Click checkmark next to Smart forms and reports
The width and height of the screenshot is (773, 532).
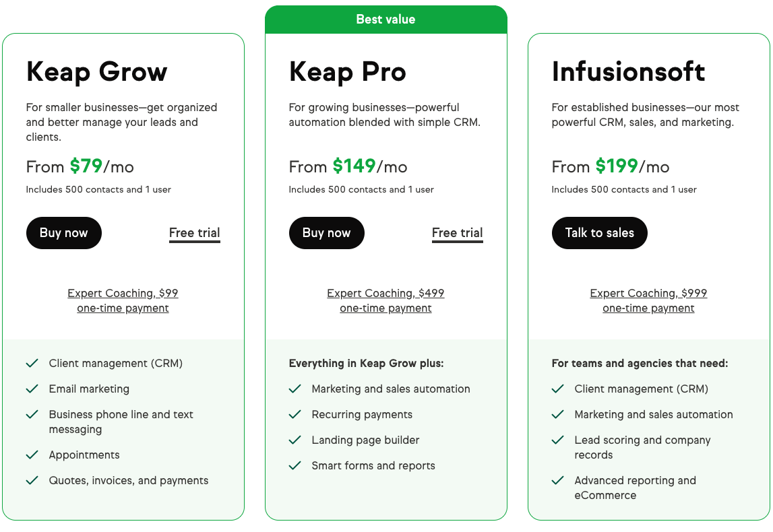[x=295, y=466]
